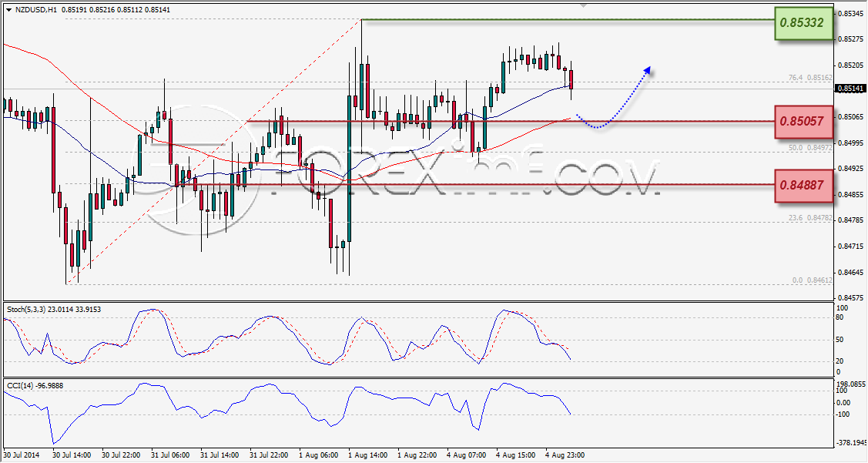Click 30 Jul 22:00 on the time axis
Image resolution: width=868 pixels, height=463 pixels.
click(x=121, y=455)
